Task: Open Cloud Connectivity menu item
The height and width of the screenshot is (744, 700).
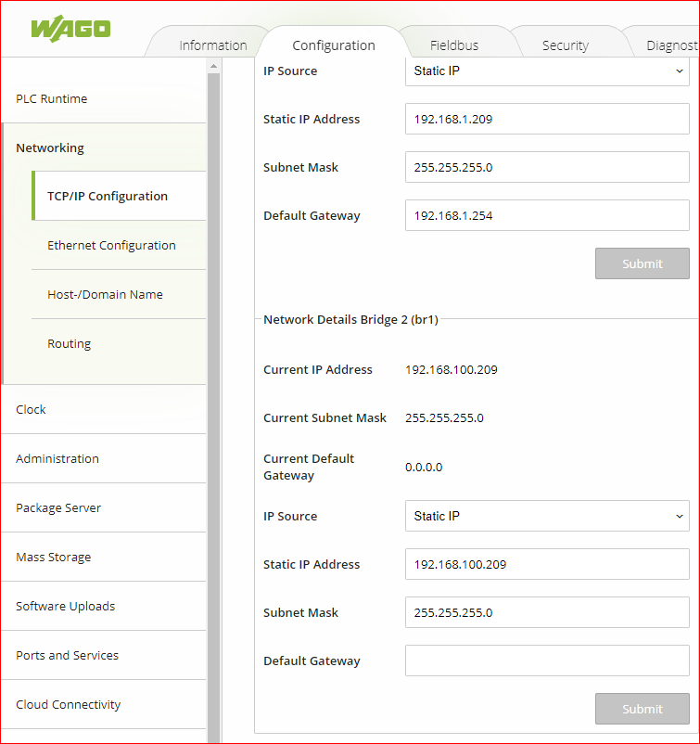Action: click(x=68, y=705)
